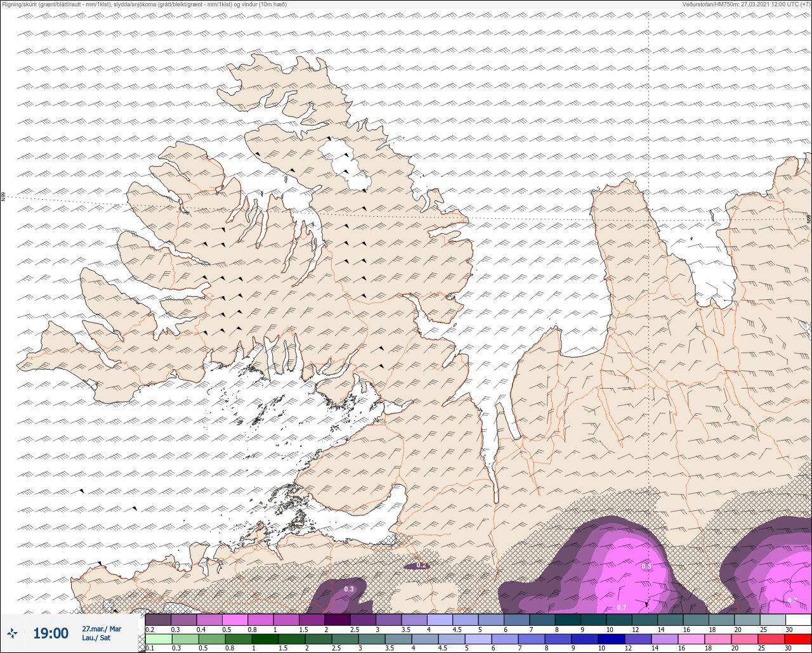This screenshot has width=812, height=653.
Task: Click the top-row 9 dark teal legend swatch
Action: [x=593, y=619]
